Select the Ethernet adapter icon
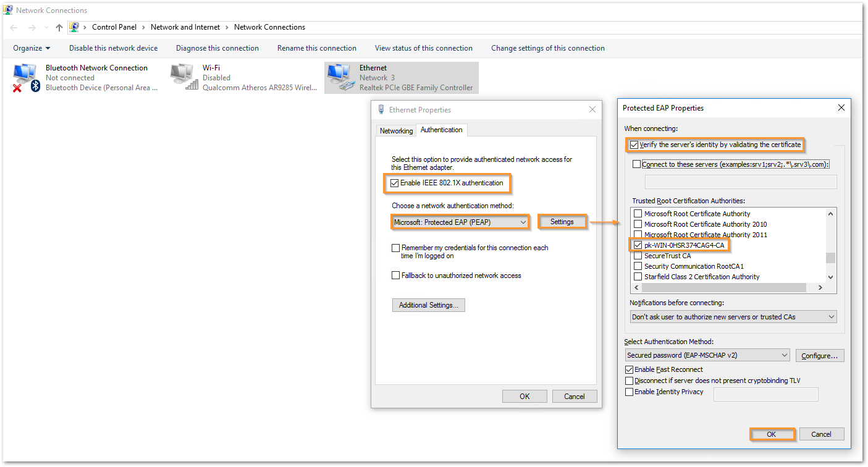The image size is (868, 467). tap(340, 77)
